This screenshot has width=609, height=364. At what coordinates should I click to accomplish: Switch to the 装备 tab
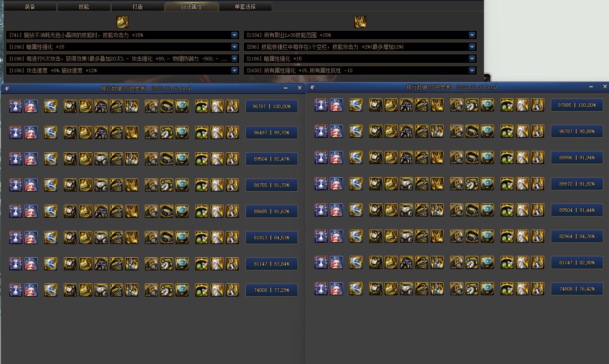click(30, 7)
